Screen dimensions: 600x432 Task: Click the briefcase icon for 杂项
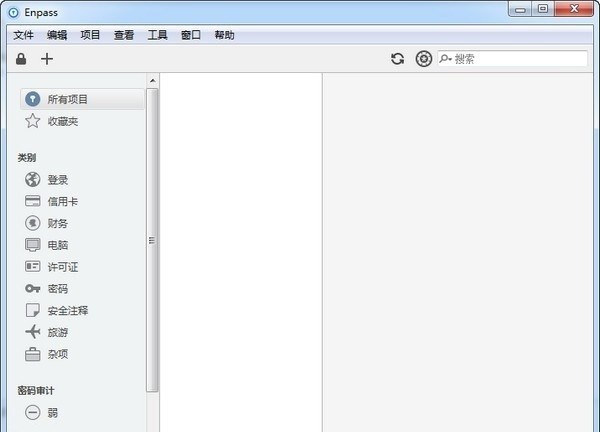tap(33, 354)
